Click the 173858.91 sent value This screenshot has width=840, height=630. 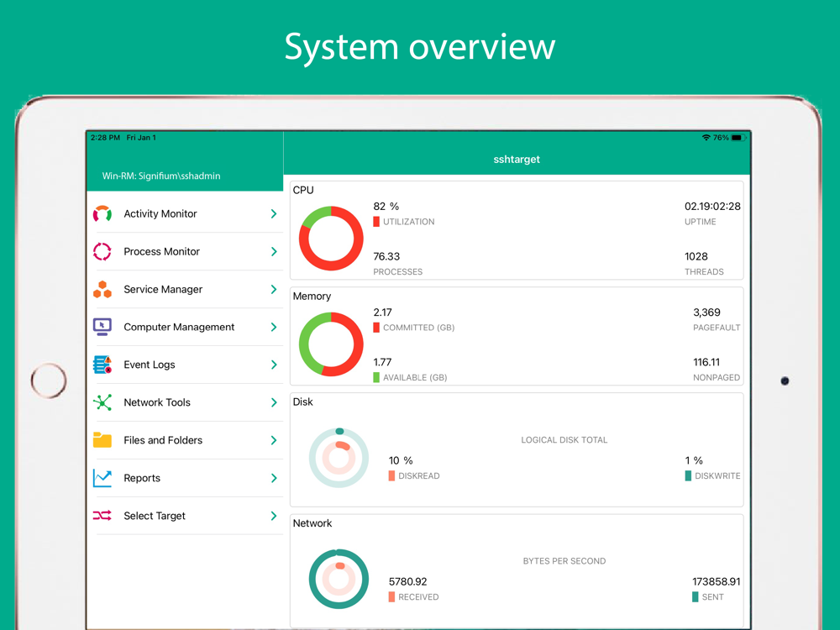(717, 582)
